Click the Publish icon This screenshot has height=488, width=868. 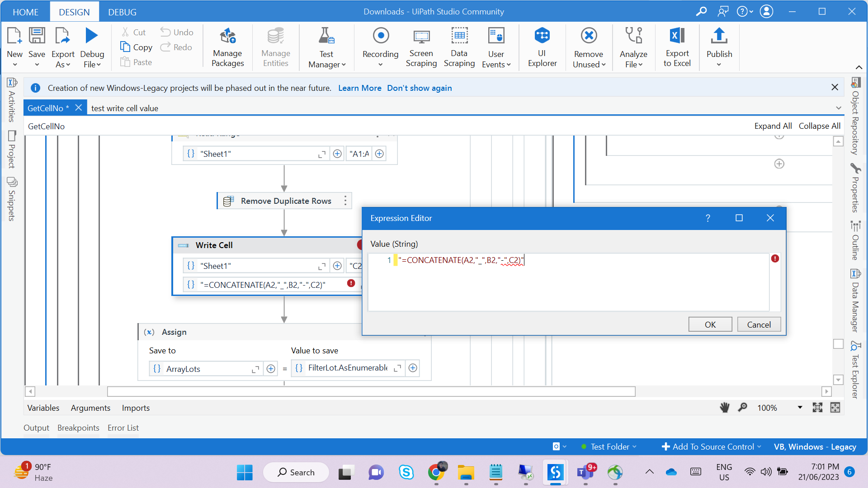pyautogui.click(x=719, y=36)
